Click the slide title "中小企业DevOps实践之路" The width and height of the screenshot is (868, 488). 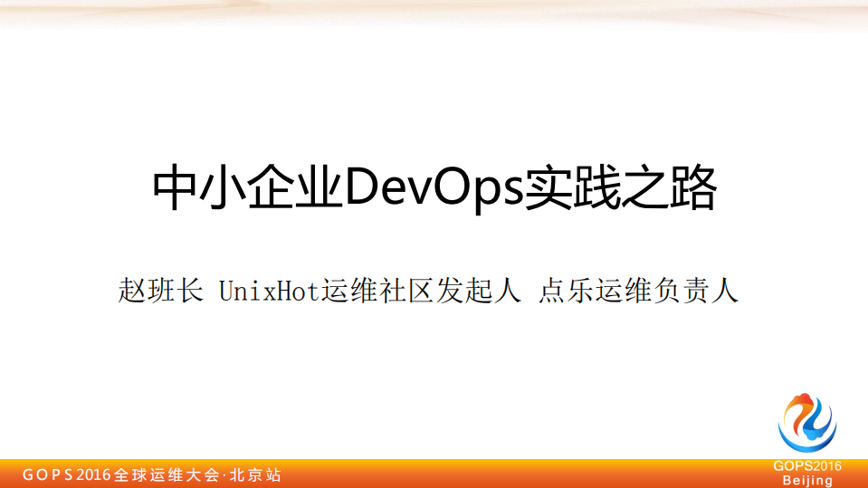(434, 187)
